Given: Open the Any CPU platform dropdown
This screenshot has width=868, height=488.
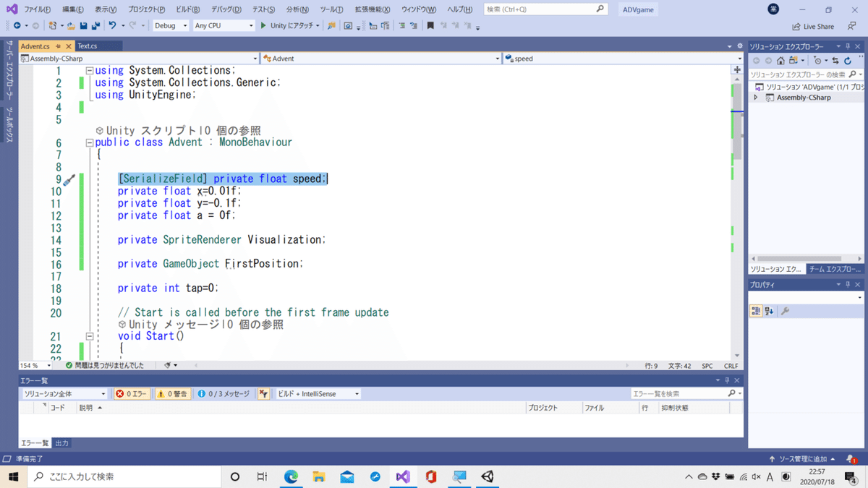Looking at the screenshot, I should pyautogui.click(x=224, y=25).
